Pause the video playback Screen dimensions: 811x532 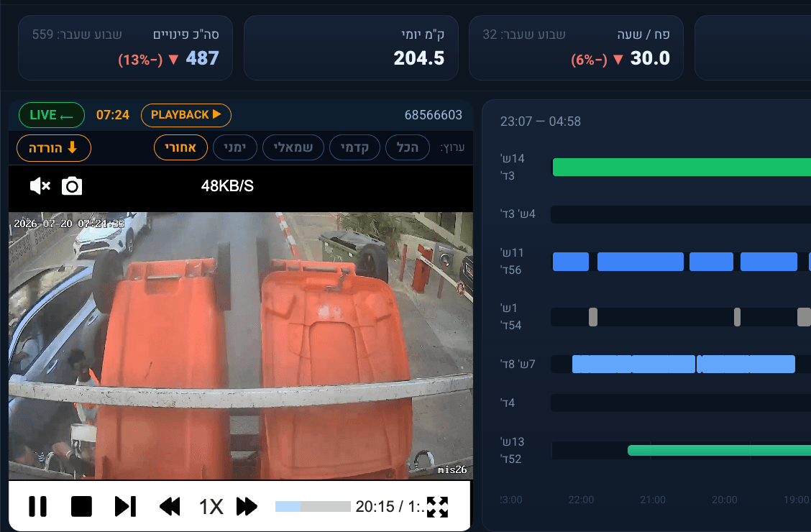pos(37,506)
